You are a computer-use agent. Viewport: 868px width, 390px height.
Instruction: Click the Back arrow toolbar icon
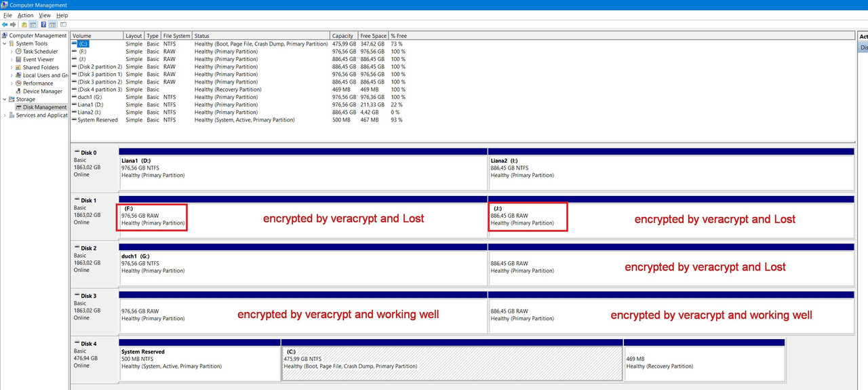coord(5,24)
